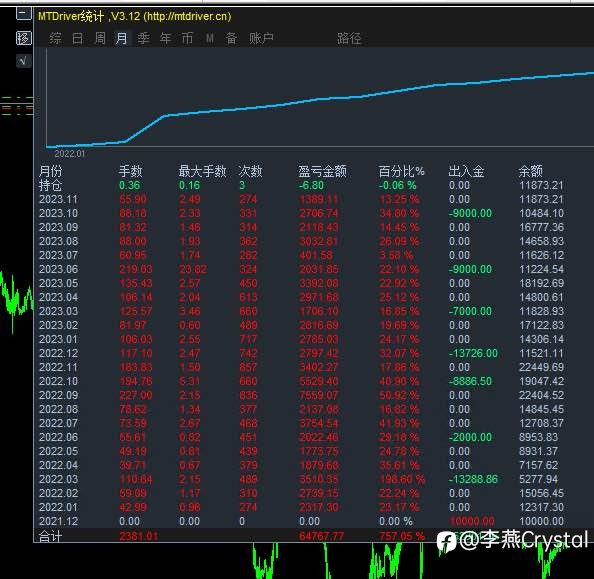Open the 备 notes tab
The height and width of the screenshot is (579, 594).
(x=231, y=38)
